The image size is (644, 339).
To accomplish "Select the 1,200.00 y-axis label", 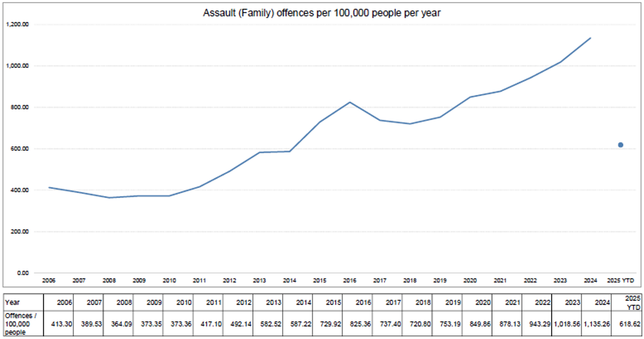I will [x=17, y=25].
